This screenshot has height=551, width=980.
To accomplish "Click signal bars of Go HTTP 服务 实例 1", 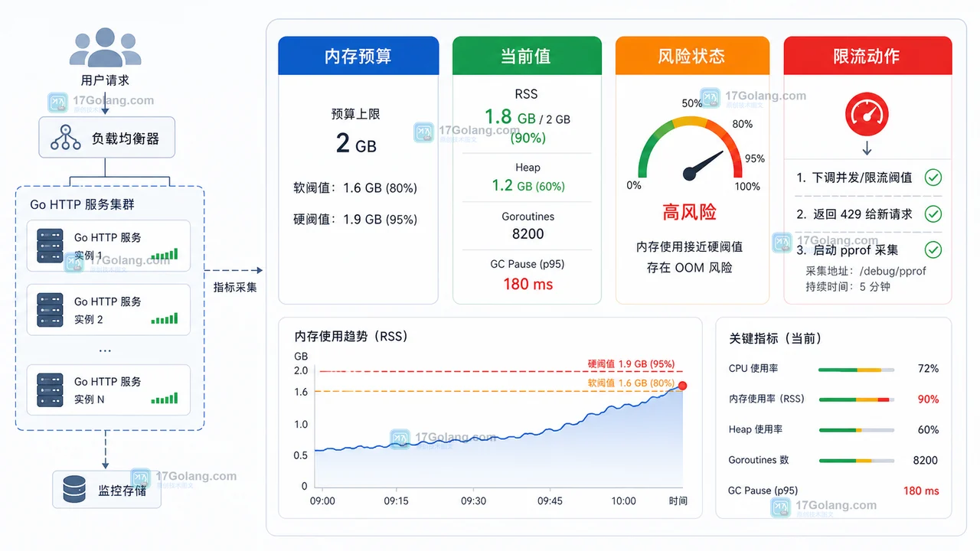I will pos(165,254).
